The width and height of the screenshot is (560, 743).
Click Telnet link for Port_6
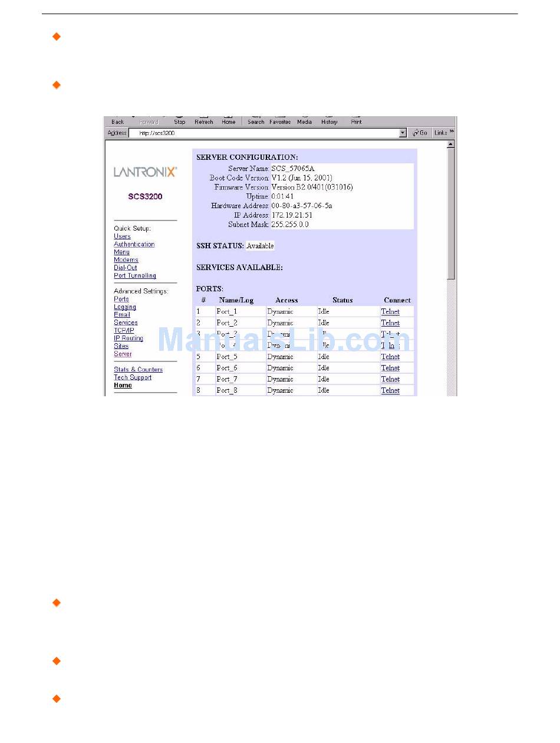[x=390, y=368]
